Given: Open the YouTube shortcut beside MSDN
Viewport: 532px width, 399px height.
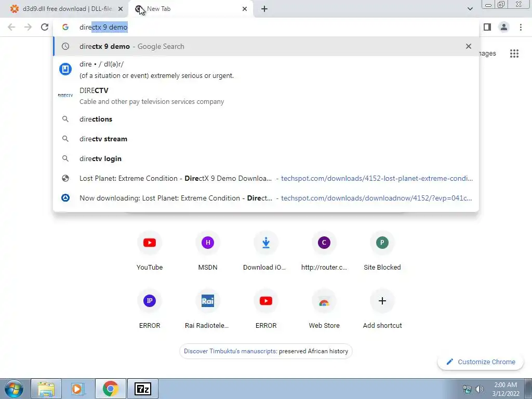Looking at the screenshot, I should 150,250.
